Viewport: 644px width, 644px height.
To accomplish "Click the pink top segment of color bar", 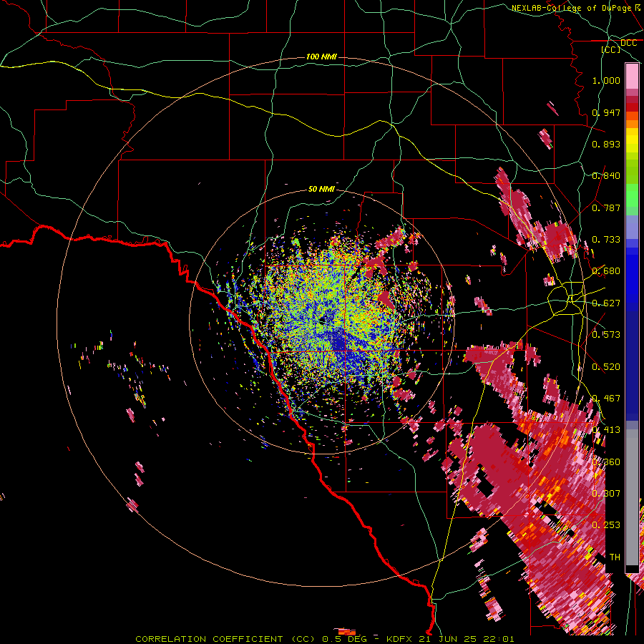I will [x=632, y=76].
